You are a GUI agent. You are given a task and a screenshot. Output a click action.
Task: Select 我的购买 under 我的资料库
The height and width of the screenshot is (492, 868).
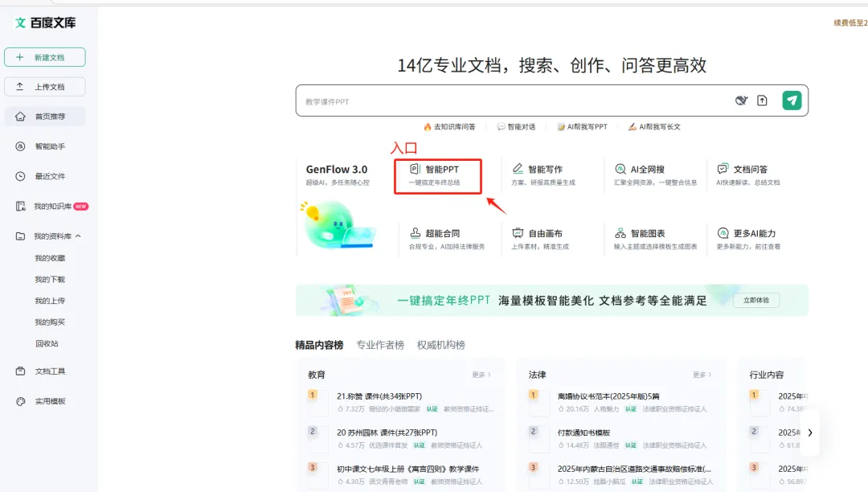[50, 322]
